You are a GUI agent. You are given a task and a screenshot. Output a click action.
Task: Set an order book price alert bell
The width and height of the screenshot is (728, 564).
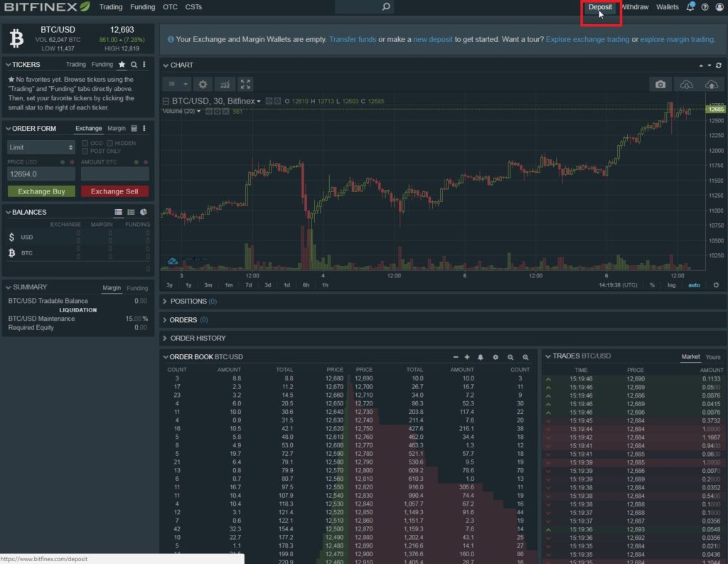point(481,357)
